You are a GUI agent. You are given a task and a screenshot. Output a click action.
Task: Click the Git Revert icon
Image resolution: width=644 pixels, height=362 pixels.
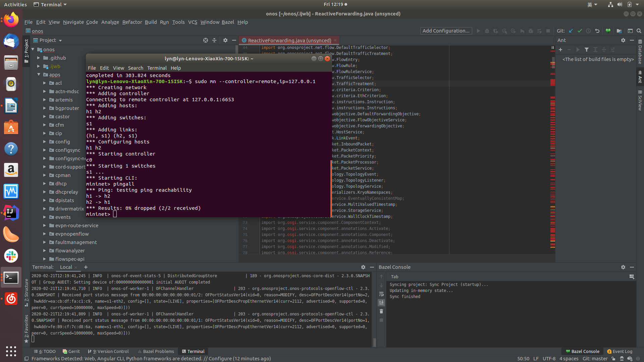click(x=597, y=31)
